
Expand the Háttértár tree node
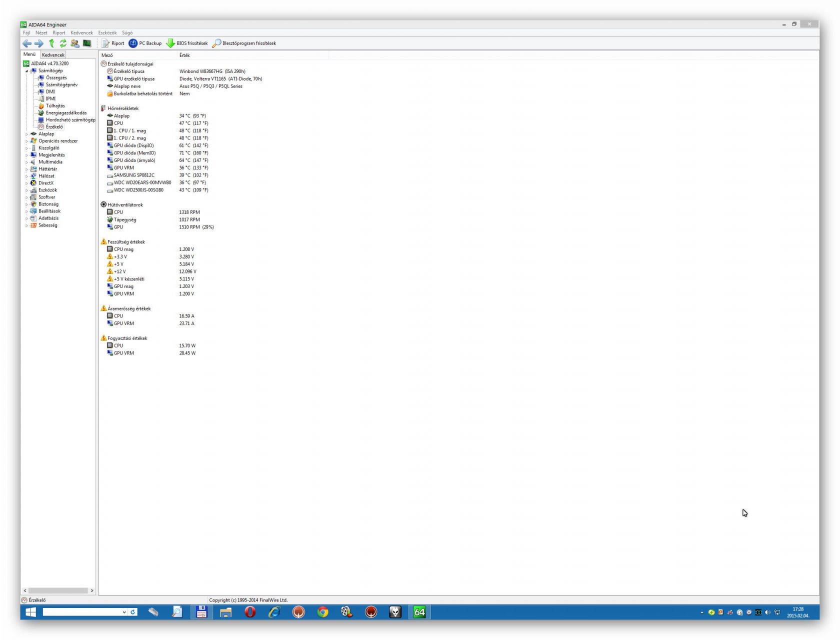(27, 169)
